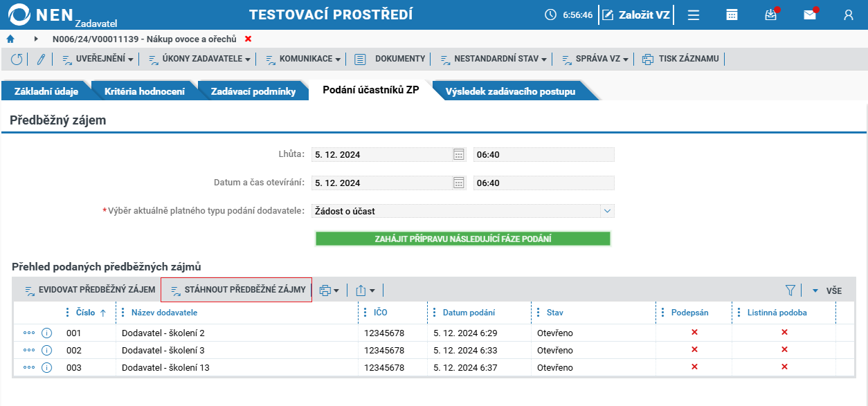Open row actions dots for 002
This screenshot has height=406, width=868.
coord(29,350)
